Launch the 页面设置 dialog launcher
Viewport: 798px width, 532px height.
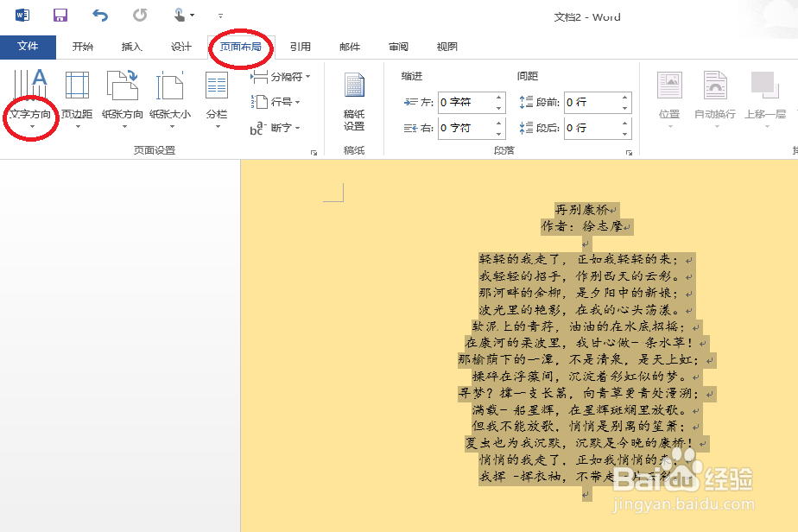click(314, 152)
